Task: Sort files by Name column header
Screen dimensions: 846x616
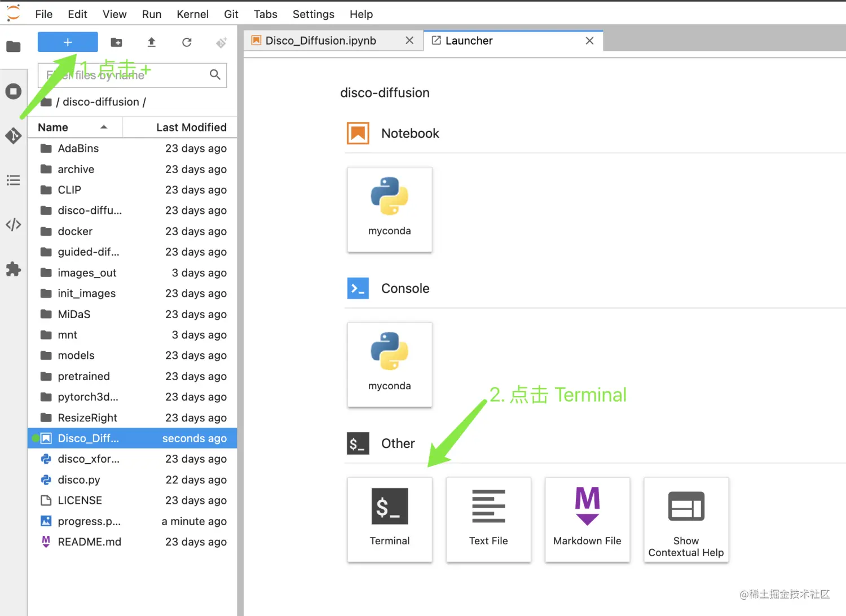Action: pyautogui.click(x=75, y=127)
